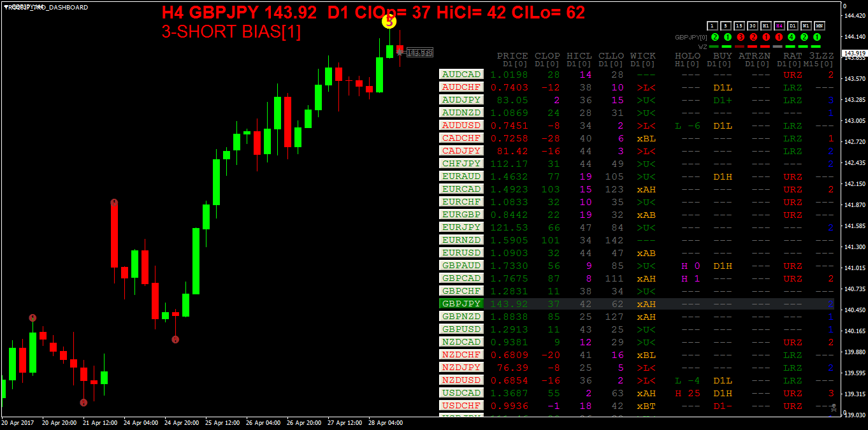Open the NZDCHF pair button

pos(461,355)
